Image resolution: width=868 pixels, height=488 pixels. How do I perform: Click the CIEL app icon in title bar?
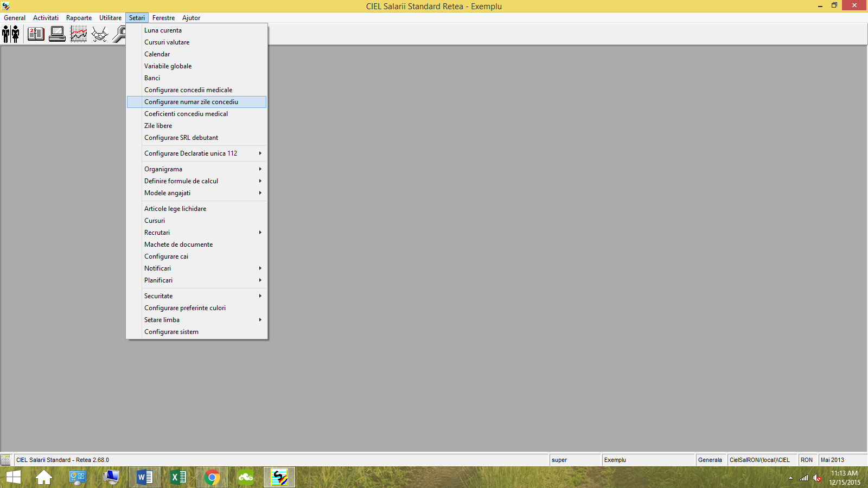point(5,6)
